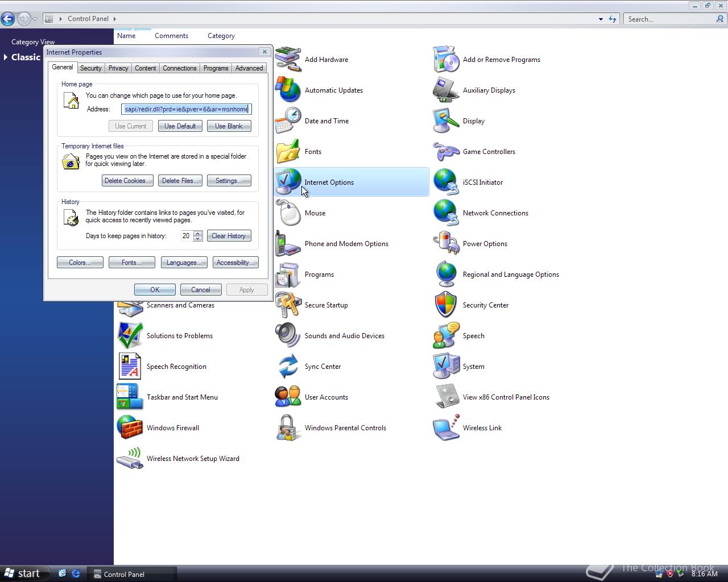Viewport: 728px width, 582px height.
Task: Open the Windows Firewall icon
Action: [x=130, y=427]
